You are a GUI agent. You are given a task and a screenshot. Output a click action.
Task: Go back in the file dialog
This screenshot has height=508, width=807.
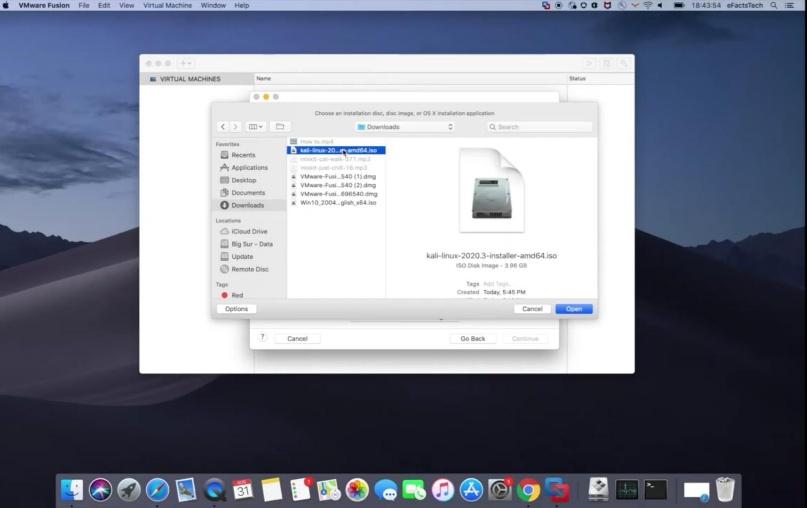coord(223,127)
